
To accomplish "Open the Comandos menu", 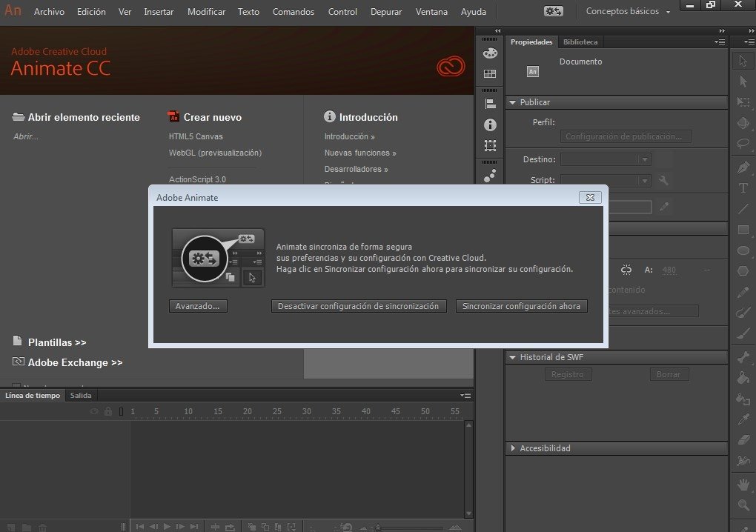I will pyautogui.click(x=294, y=12).
